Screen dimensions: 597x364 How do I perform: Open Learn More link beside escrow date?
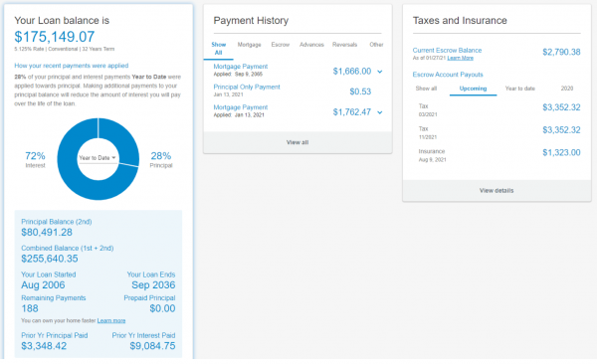pos(460,58)
